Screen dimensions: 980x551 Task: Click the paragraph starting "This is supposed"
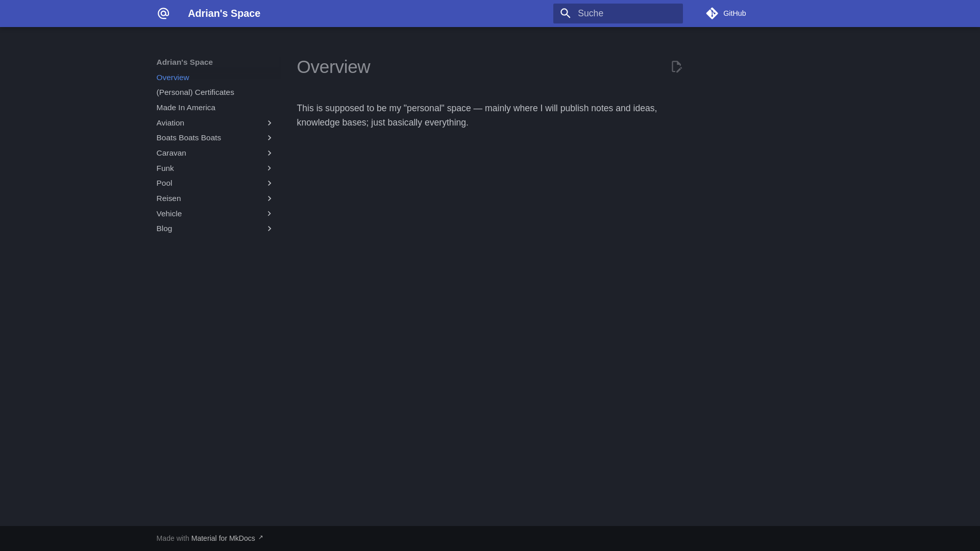(477, 115)
